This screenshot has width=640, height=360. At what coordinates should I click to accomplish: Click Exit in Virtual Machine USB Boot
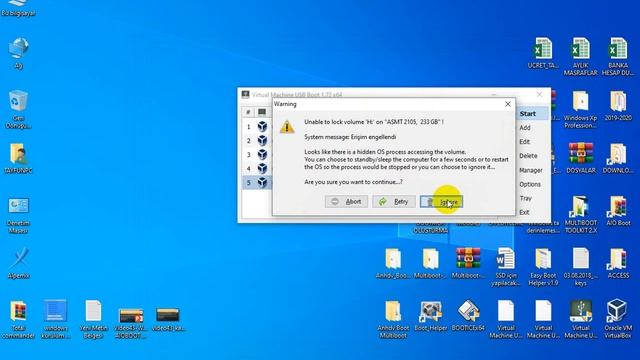[x=524, y=212]
